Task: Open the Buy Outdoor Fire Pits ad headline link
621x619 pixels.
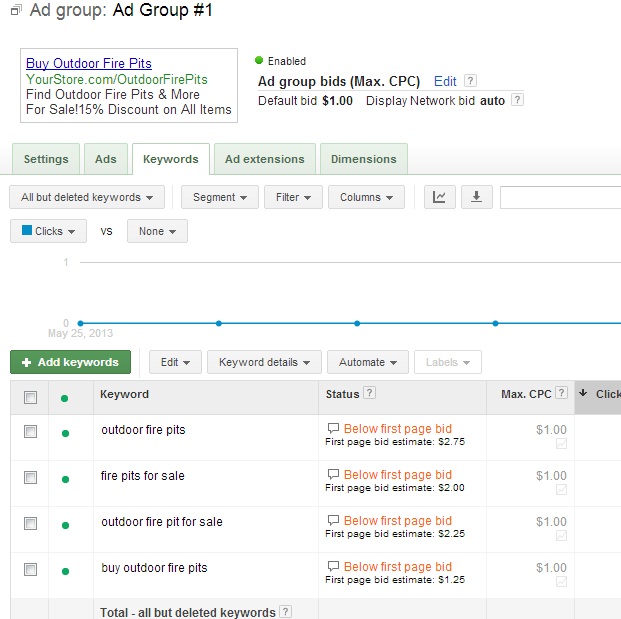Action: [x=89, y=63]
